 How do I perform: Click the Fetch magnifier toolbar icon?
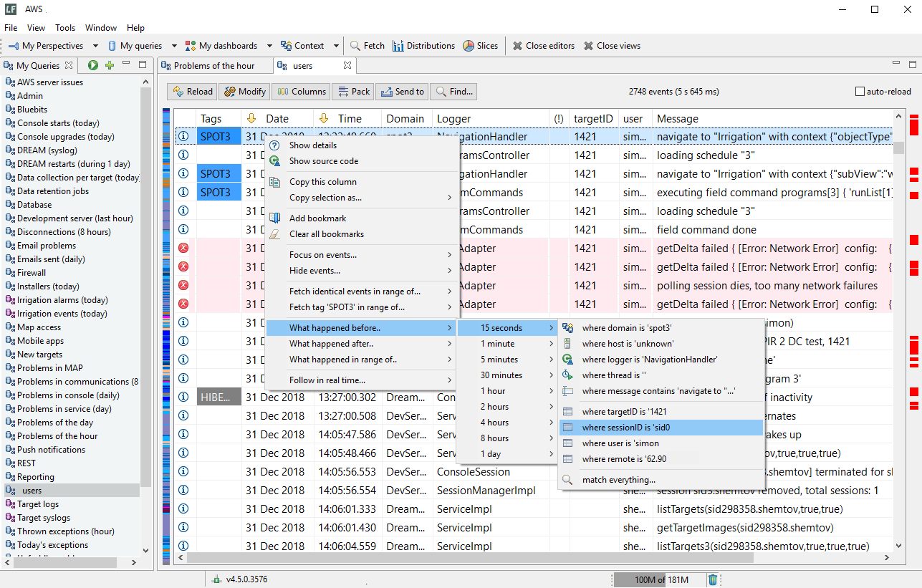355,46
